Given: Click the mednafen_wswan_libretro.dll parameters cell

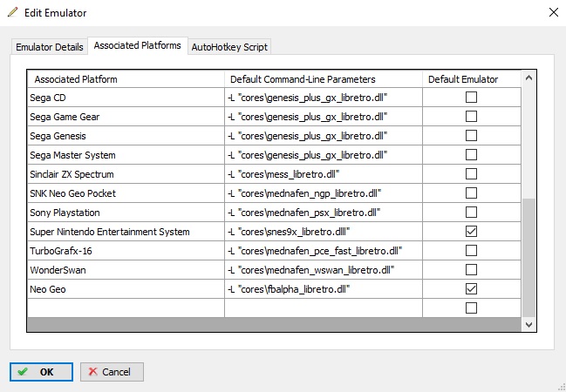Looking at the screenshot, I should click(324, 269).
